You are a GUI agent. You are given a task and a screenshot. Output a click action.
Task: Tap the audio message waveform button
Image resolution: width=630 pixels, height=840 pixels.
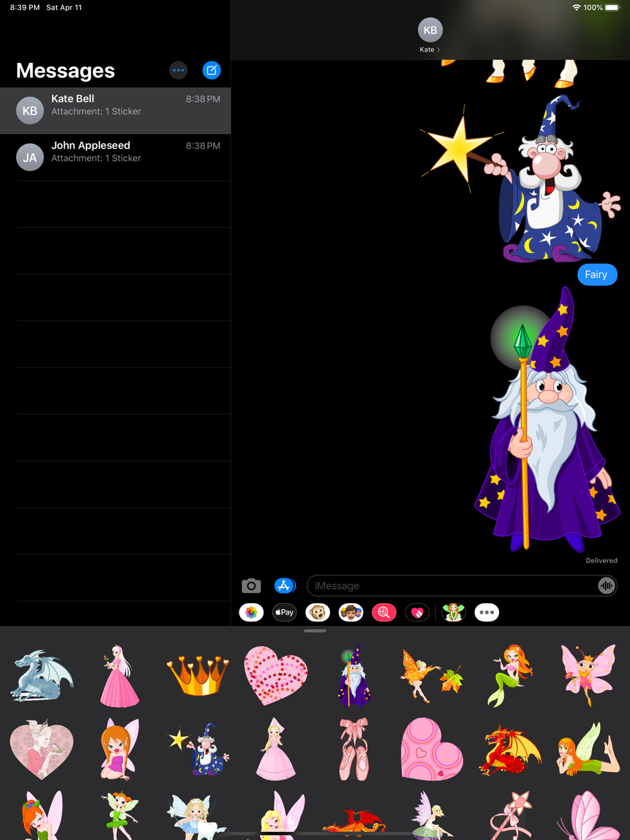[x=606, y=586]
